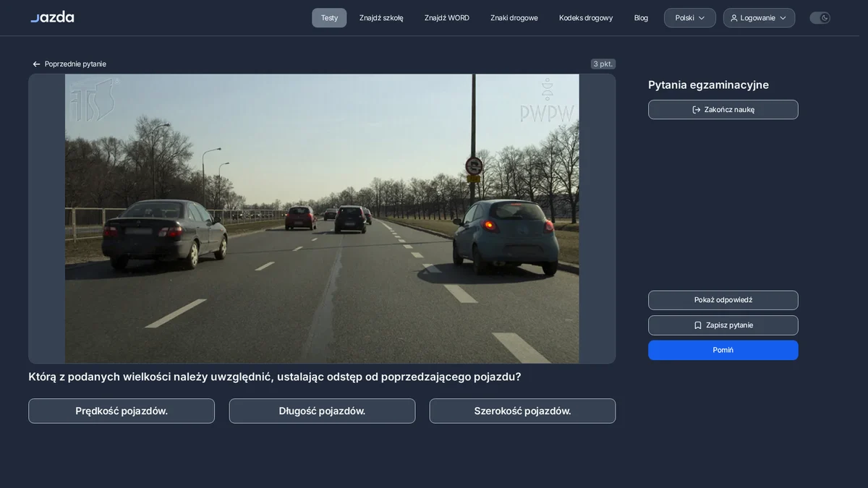Choose answer Długość pojazdów
The image size is (868, 488).
(322, 411)
